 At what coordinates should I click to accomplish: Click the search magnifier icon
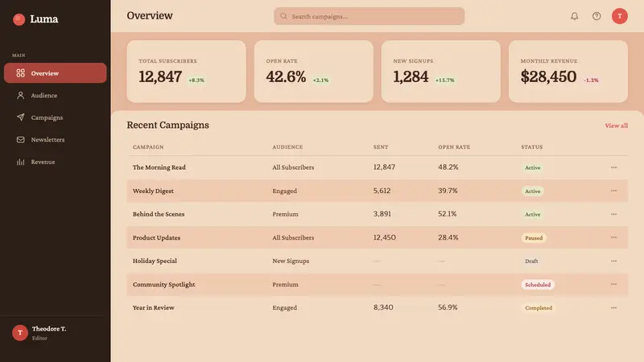(x=283, y=16)
